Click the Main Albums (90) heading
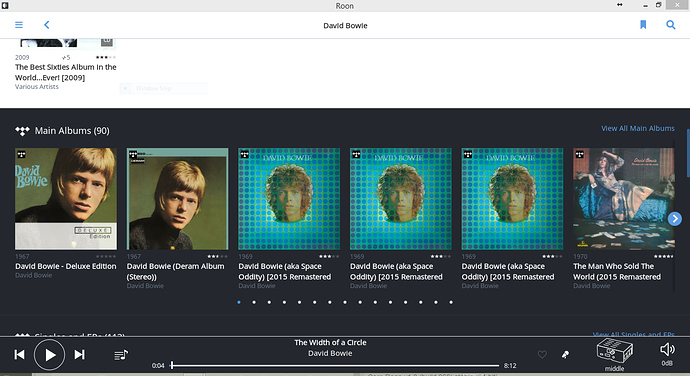Viewport: 690px width, 376px height. point(72,131)
